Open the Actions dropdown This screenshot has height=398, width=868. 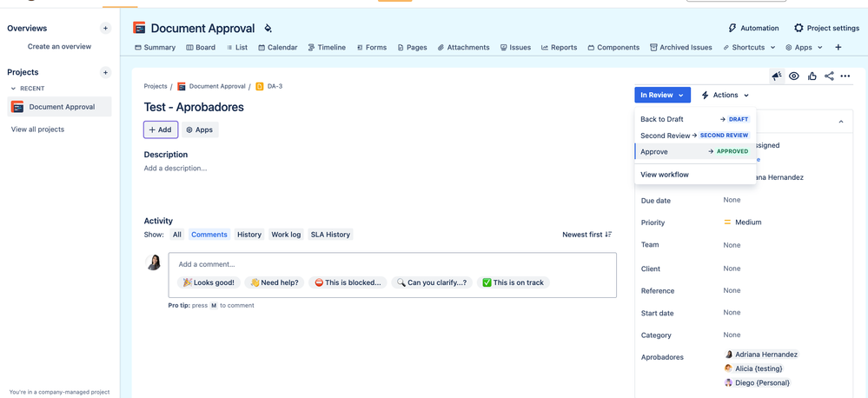pyautogui.click(x=726, y=96)
